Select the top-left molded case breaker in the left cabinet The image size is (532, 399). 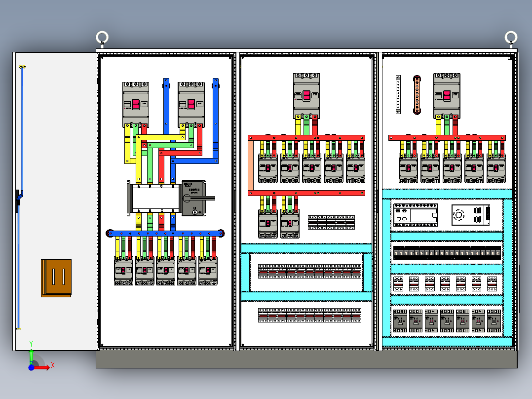[x=136, y=104]
